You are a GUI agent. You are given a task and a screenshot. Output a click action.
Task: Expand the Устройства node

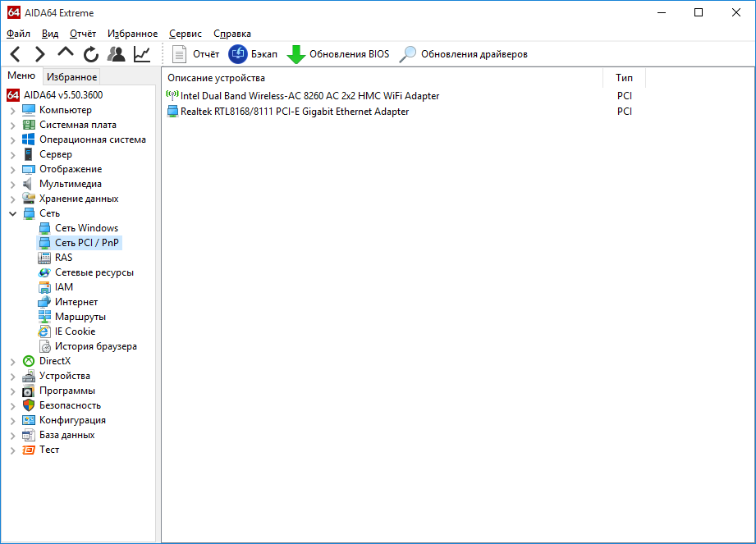pyautogui.click(x=12, y=377)
